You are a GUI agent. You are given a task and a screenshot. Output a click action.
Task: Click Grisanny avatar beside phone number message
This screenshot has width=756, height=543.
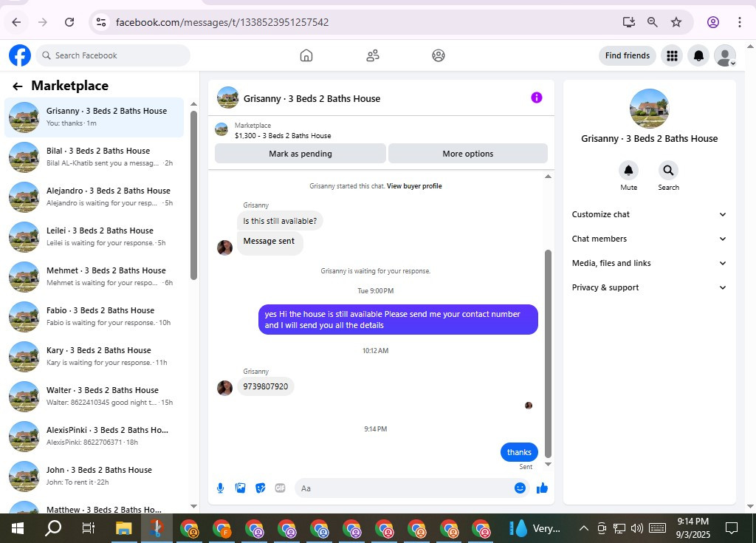(224, 388)
